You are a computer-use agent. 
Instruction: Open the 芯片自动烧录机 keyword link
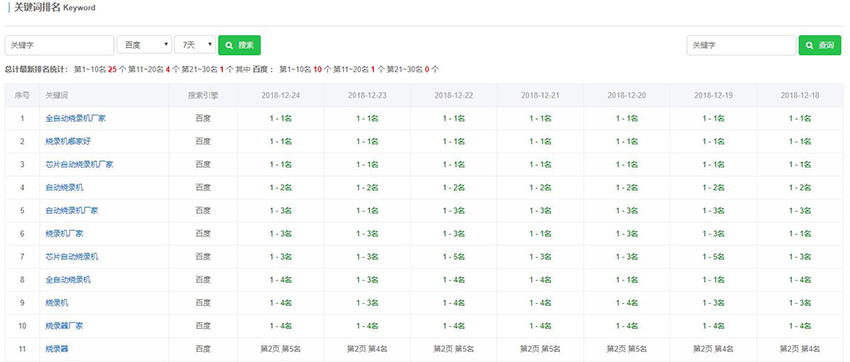coord(72,256)
